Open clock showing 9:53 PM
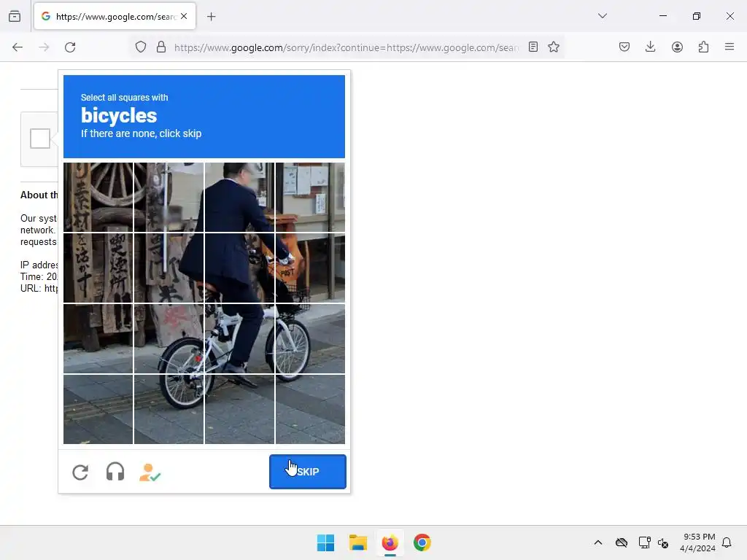This screenshot has width=747, height=560. click(x=697, y=542)
